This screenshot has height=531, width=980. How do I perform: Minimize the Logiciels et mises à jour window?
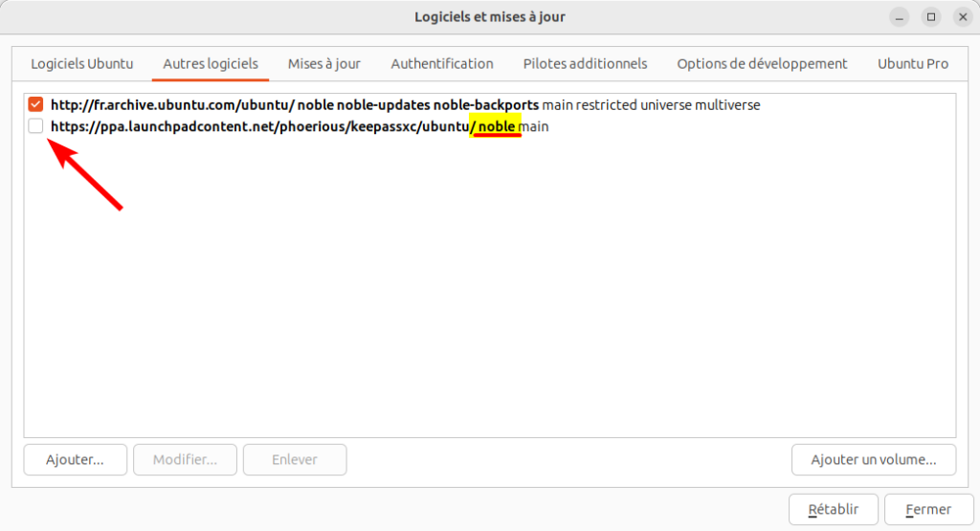point(899,17)
